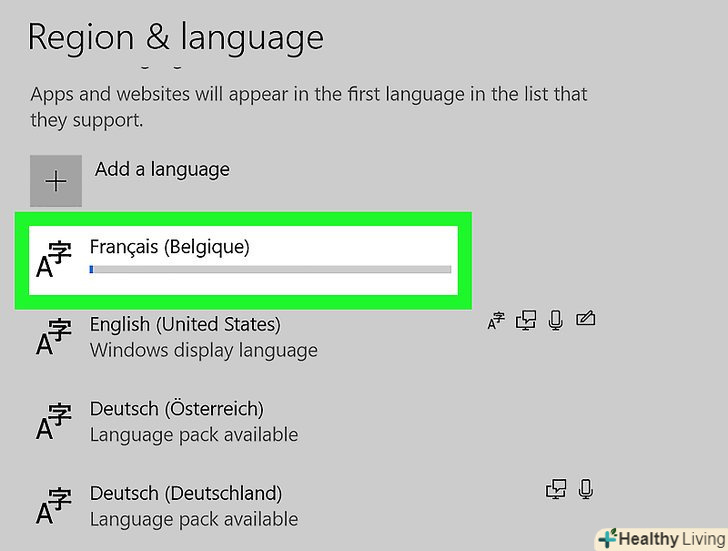Click the microphone icon for Deutsch (Deutschland)

pos(586,490)
